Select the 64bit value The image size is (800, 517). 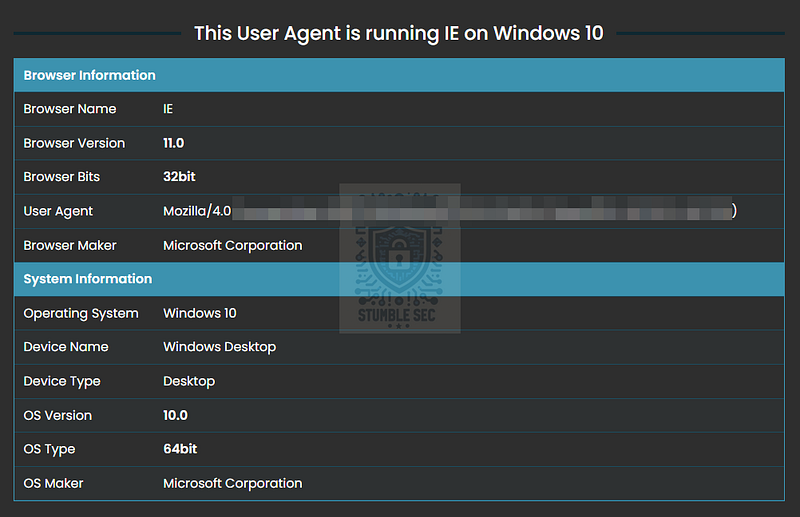click(180, 449)
